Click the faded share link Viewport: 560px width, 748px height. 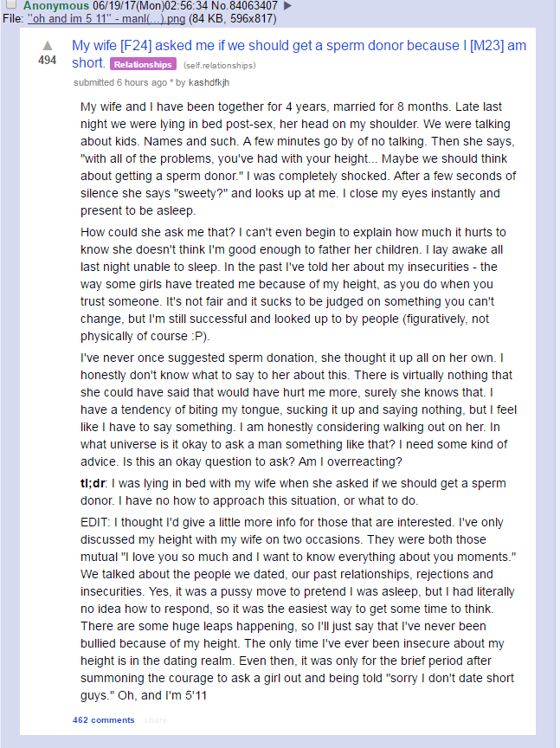click(156, 719)
